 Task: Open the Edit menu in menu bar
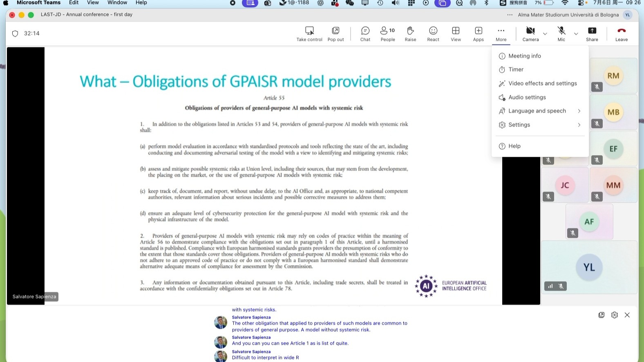(x=74, y=3)
